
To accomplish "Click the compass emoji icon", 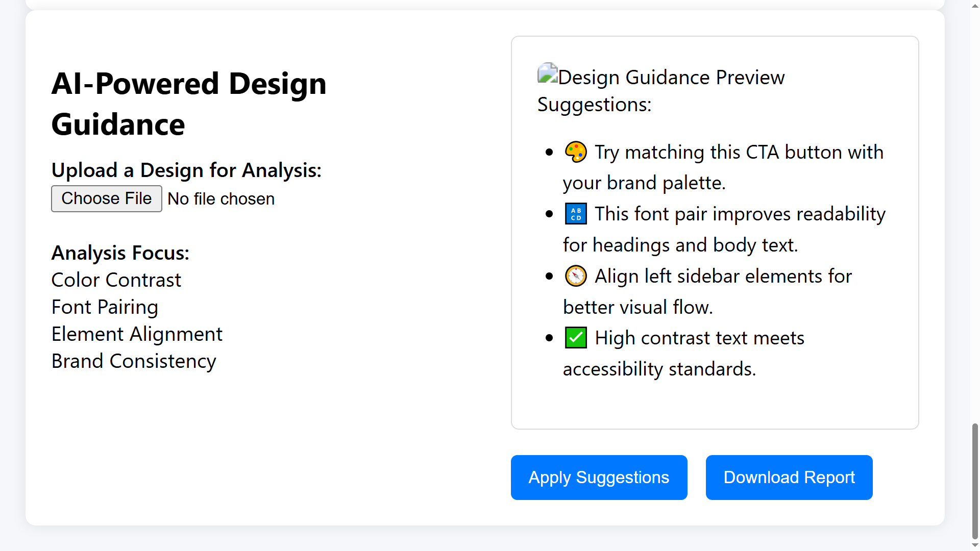I will (576, 276).
